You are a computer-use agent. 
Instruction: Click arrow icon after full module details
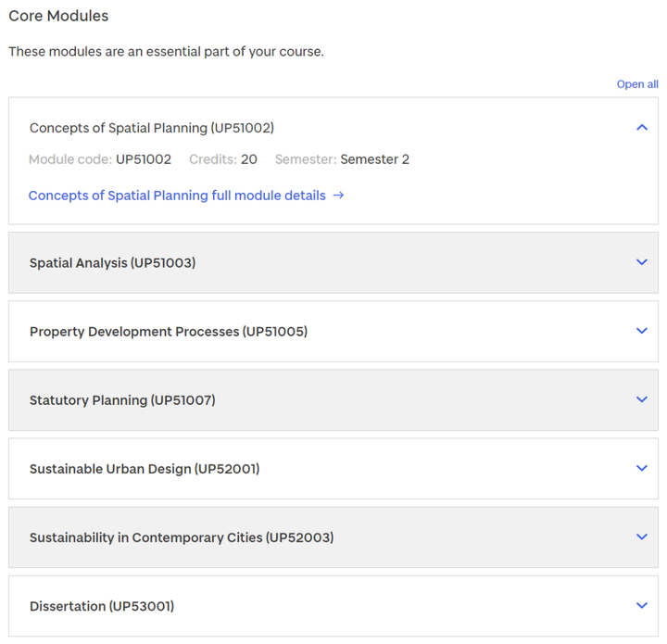coord(338,196)
